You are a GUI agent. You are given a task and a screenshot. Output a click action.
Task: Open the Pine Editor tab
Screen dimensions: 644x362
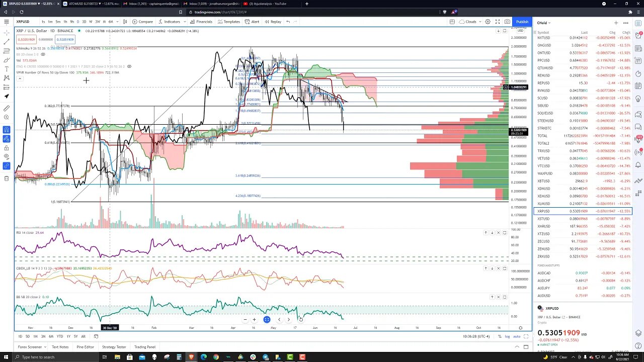[85, 347]
